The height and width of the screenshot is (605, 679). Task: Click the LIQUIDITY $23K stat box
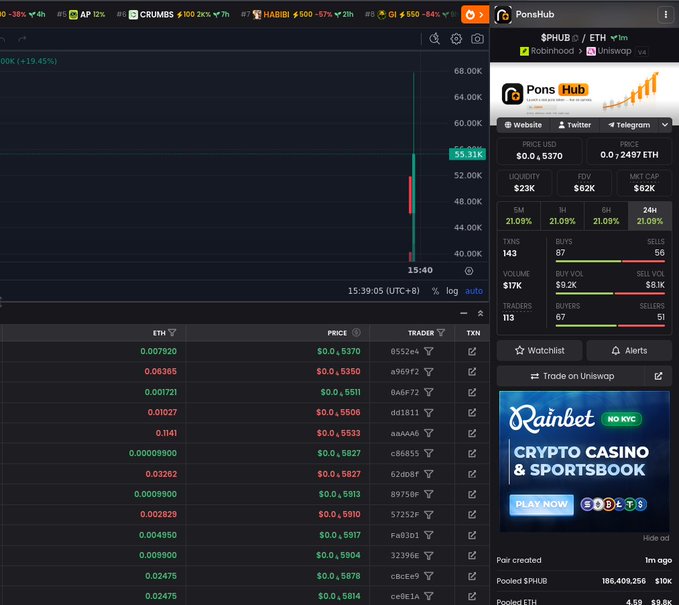click(x=524, y=183)
